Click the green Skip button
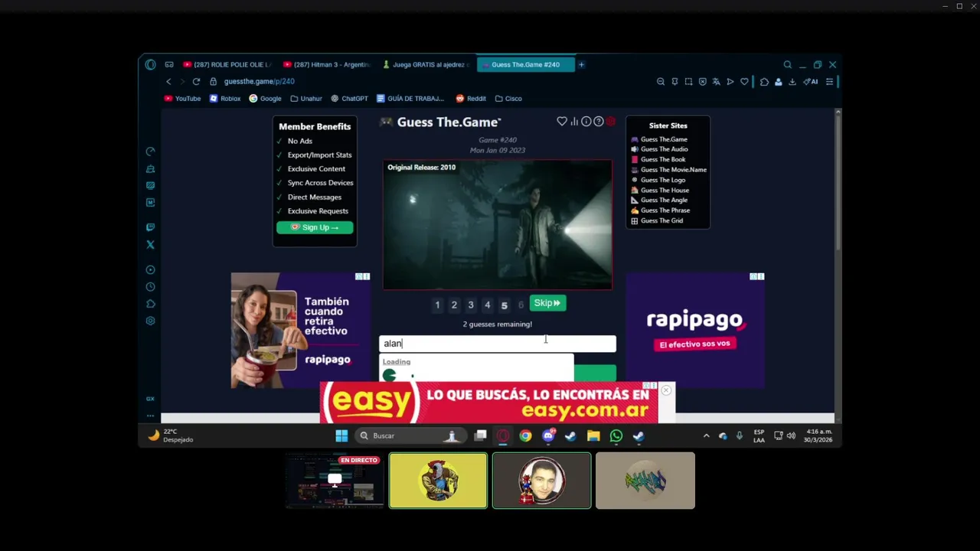 tap(547, 303)
